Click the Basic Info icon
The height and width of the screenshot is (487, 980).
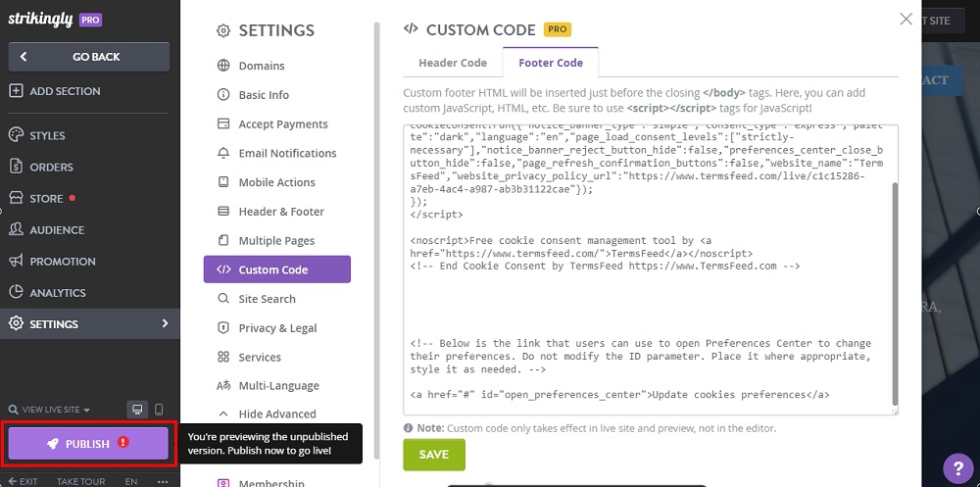point(223,95)
